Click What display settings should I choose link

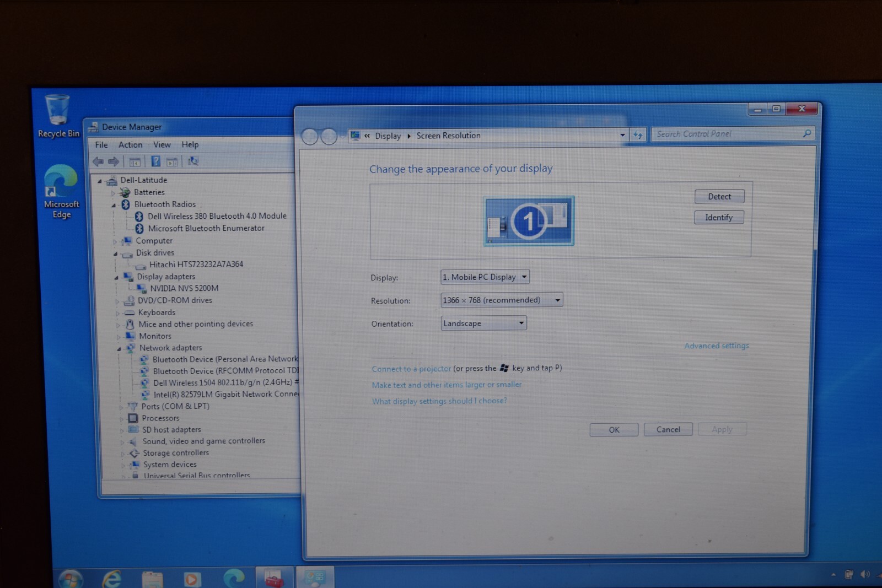(x=439, y=401)
